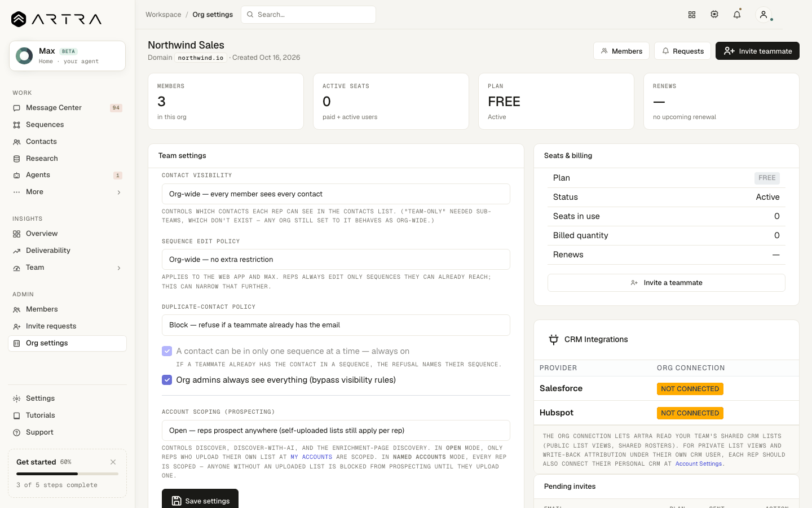Click the Invite teammate button
Screen dimensions: 812x508
tap(757, 51)
